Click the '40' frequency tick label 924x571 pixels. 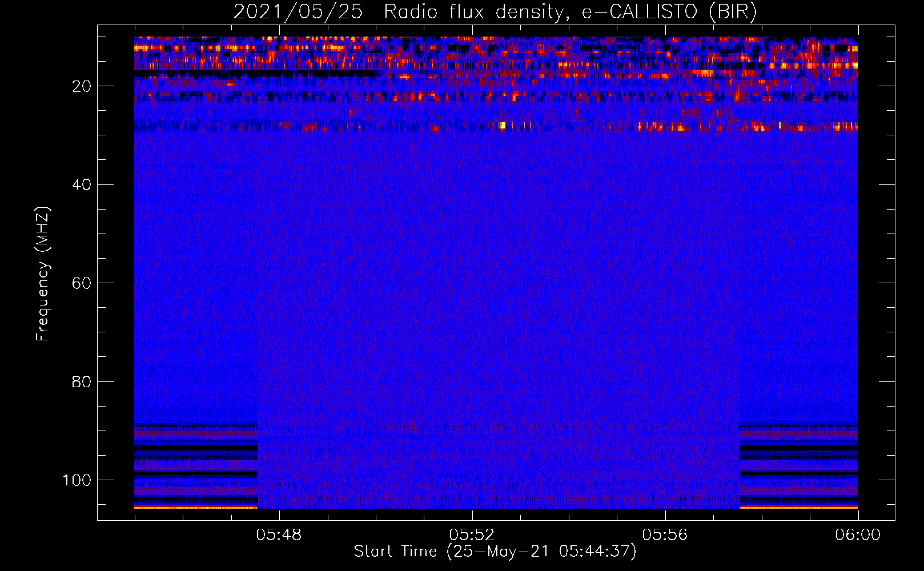pyautogui.click(x=82, y=185)
